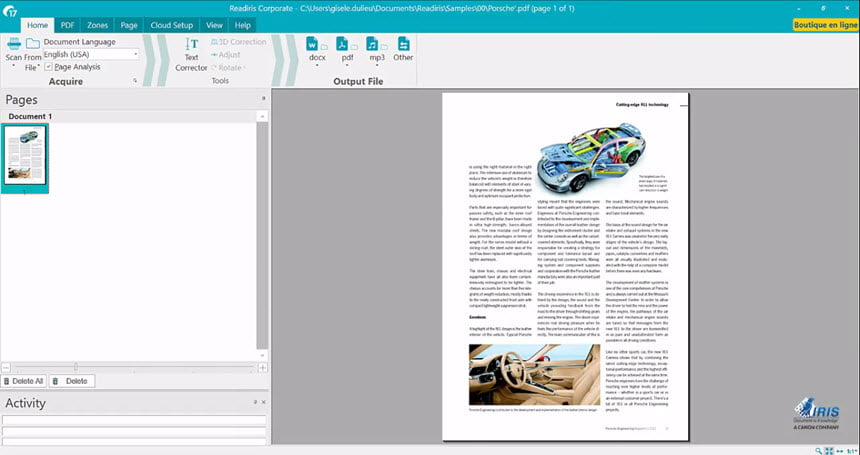Viewport: 860px width, 455px height.
Task: Expand the mp3 options arrow
Action: [377, 66]
